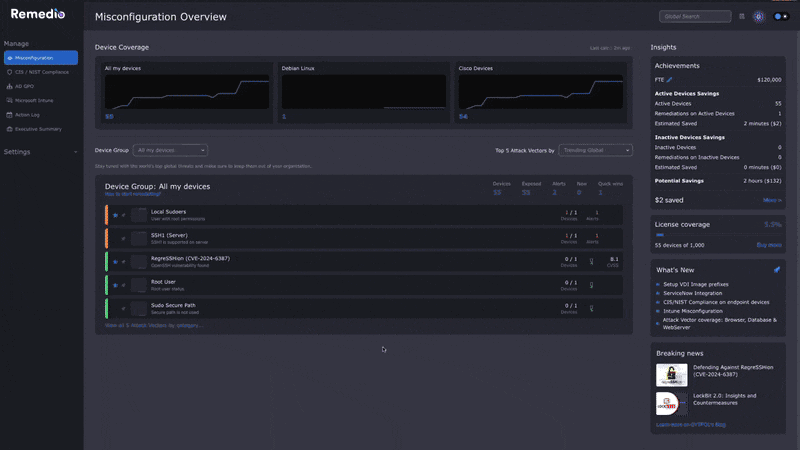
Task: Click the count under the All my devices chart
Action: click(x=109, y=117)
